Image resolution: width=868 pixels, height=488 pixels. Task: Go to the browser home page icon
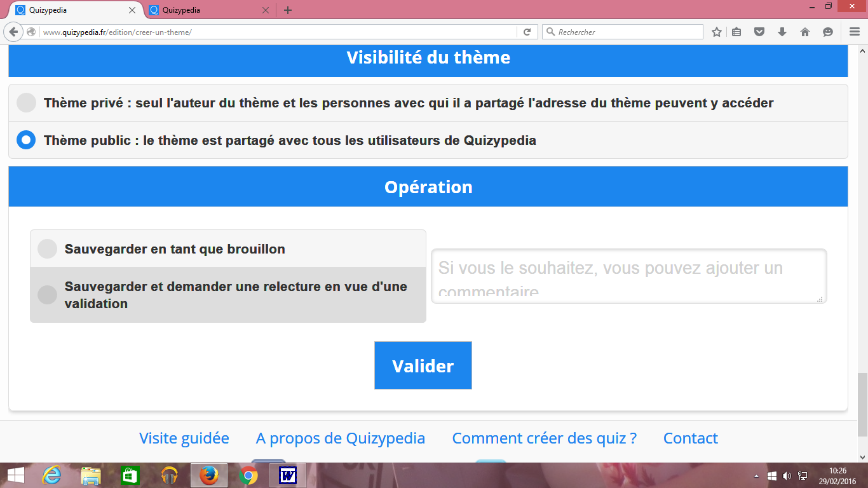point(805,32)
